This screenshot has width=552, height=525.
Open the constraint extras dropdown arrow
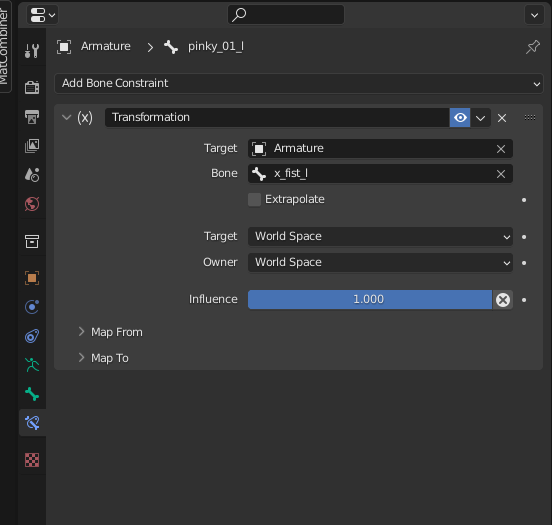pyautogui.click(x=481, y=118)
